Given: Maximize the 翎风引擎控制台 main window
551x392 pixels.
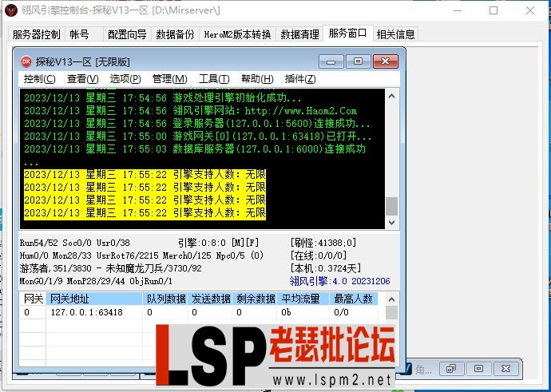Looking at the screenshot, I should (x=494, y=10).
